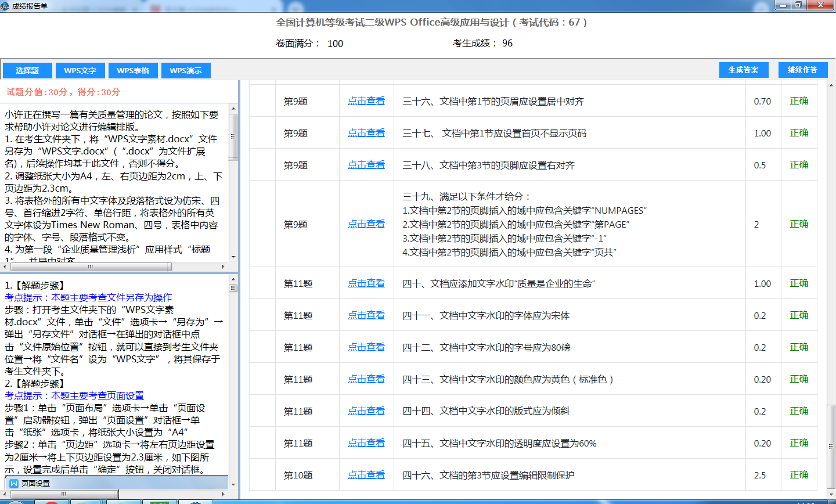The height and width of the screenshot is (504, 836).
Task: Select the row text 三十六、文档中第1节的页眉应设置居中对齐
Action: tap(493, 101)
